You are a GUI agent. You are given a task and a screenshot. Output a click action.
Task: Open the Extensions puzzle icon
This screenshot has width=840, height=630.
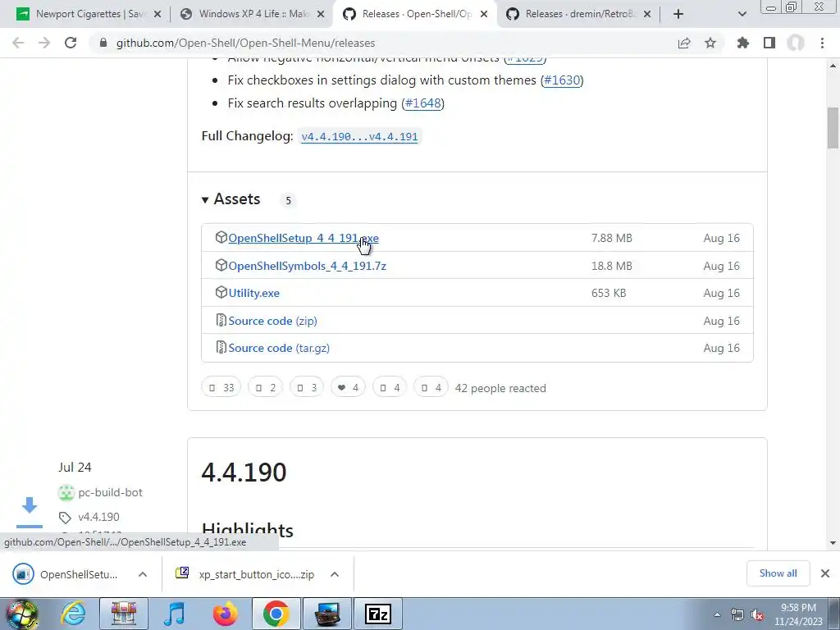pyautogui.click(x=742, y=43)
